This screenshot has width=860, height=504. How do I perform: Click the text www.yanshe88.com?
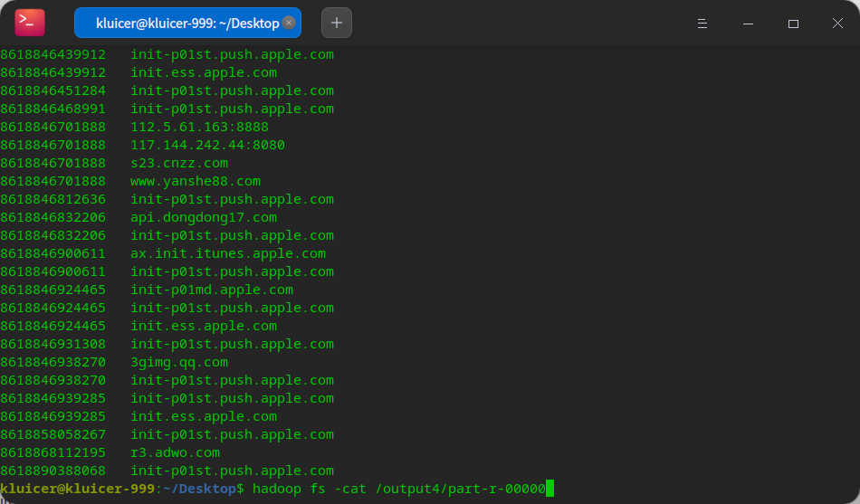[196, 181]
